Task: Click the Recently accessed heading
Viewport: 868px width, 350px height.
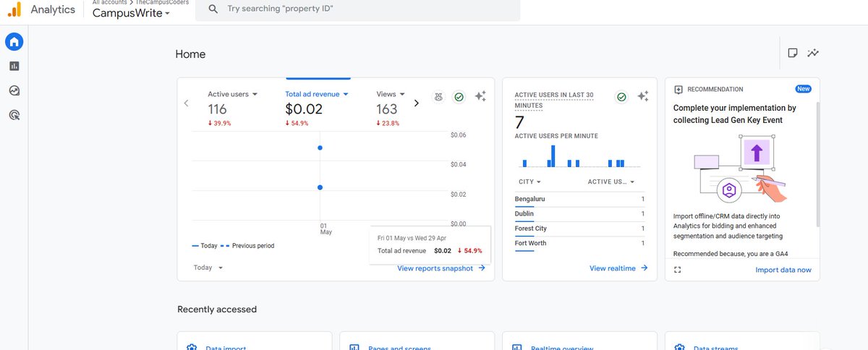Action: (217, 310)
